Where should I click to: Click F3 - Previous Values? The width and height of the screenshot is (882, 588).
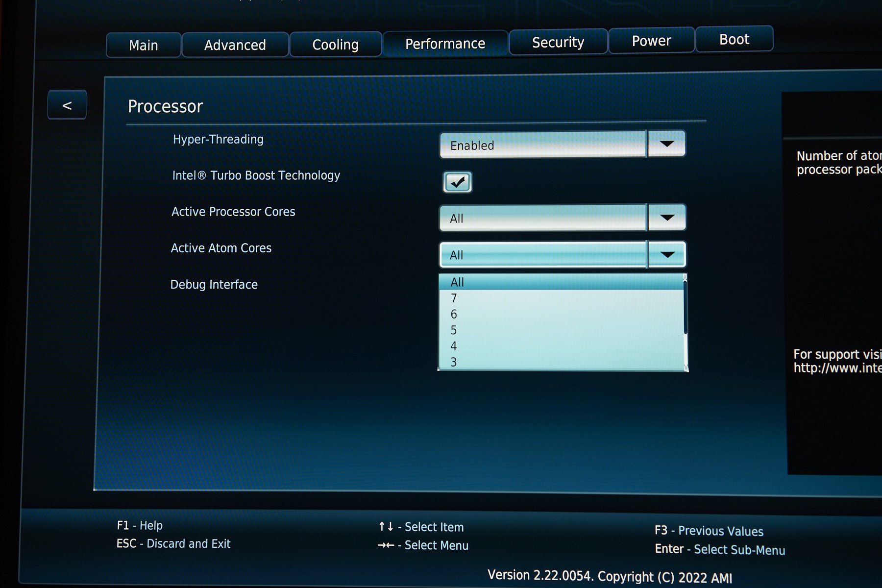[709, 531]
